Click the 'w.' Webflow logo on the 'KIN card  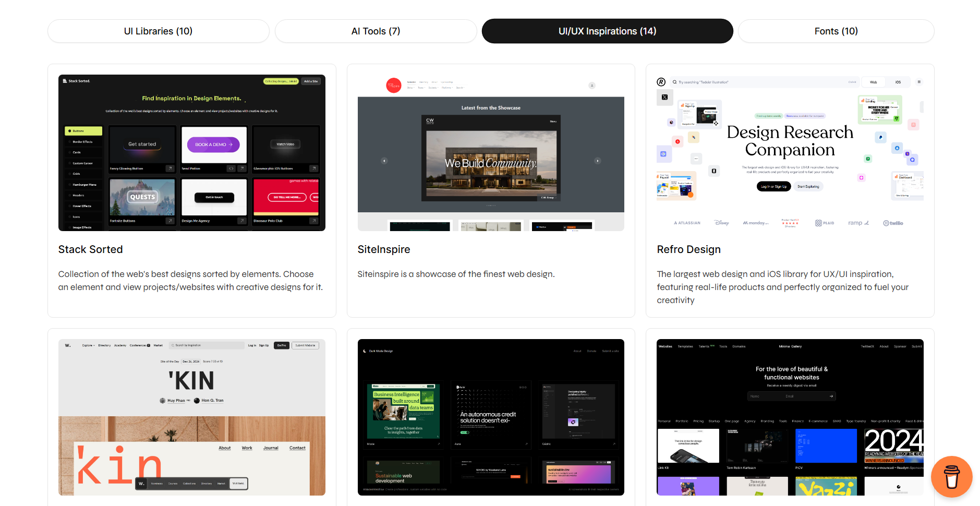pos(68,345)
